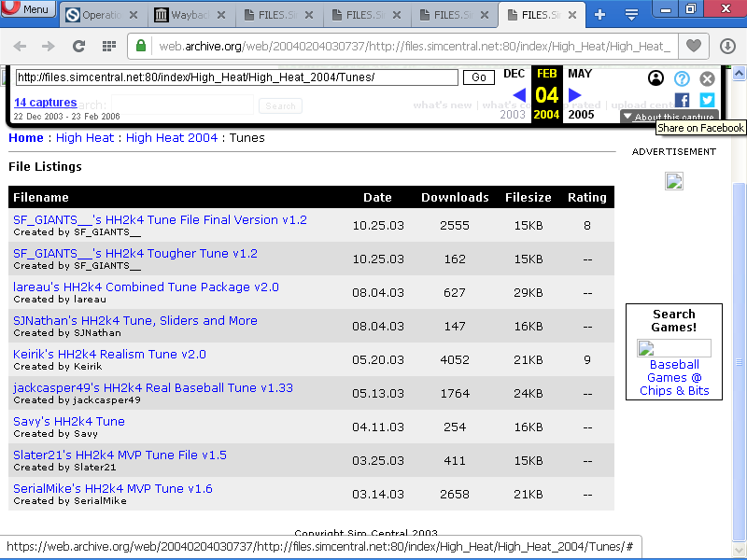Click the Wayback Machine URL field
Screen dimensions: 747x560
[237, 77]
